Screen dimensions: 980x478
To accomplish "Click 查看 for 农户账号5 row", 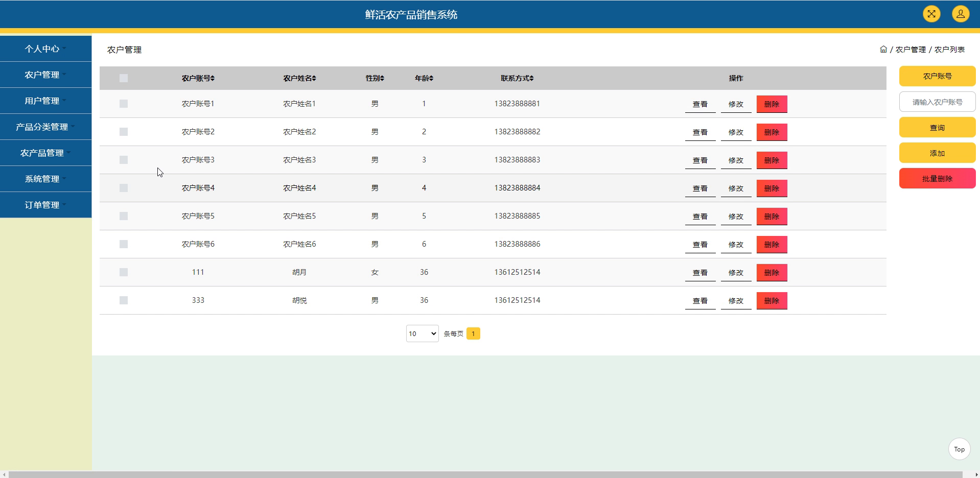I will [700, 217].
